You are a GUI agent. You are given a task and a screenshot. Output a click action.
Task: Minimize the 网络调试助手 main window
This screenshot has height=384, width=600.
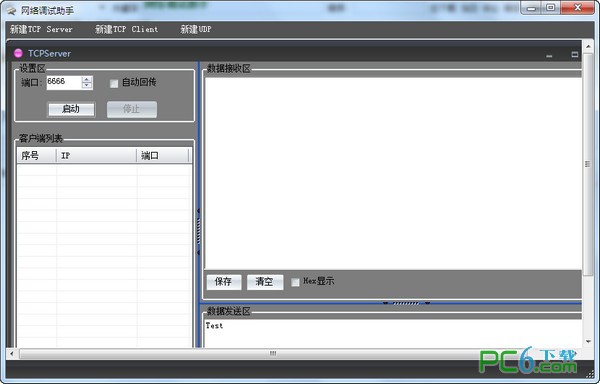pyautogui.click(x=531, y=8)
